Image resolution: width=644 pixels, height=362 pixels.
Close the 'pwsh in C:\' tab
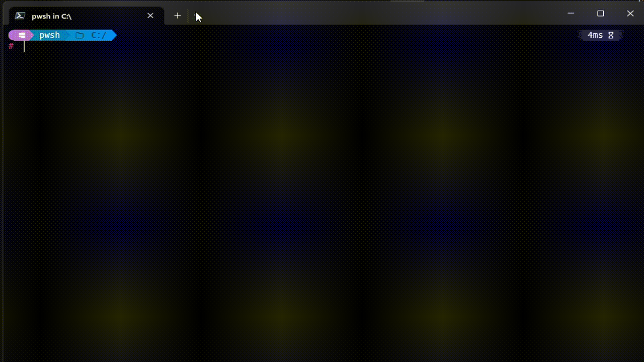pos(150,16)
